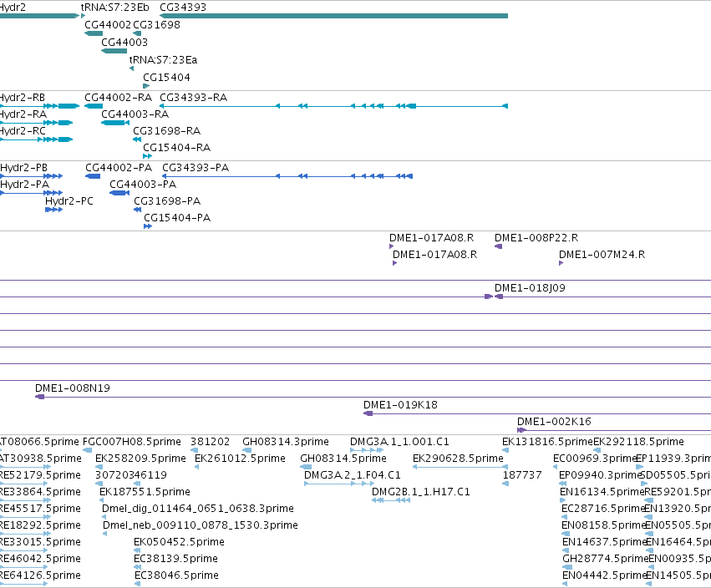The image size is (711, 588).
Task: Click the DMG2B.1_1.H17.C1 feature label
Action: point(421,492)
